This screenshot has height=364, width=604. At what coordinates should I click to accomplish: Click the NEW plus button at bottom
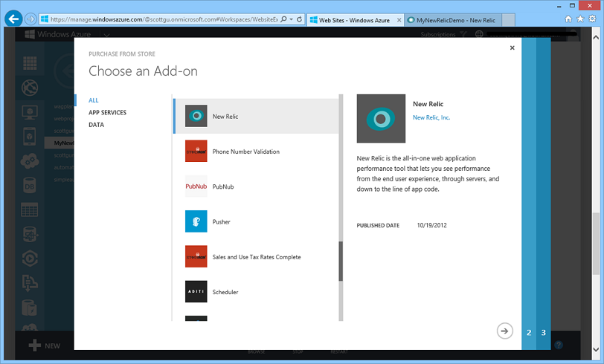pos(45,345)
